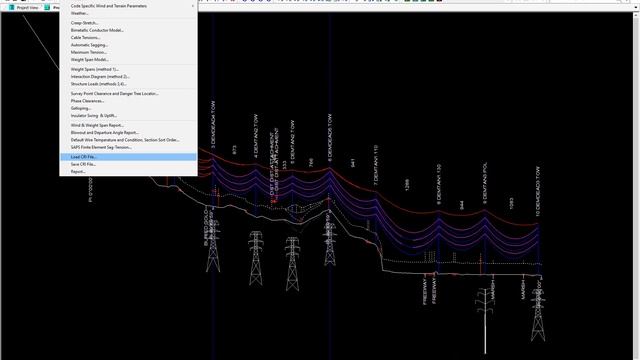The image size is (640, 360).
Task: Open the Creep-Stretch... menu item
Action: [x=129, y=23]
